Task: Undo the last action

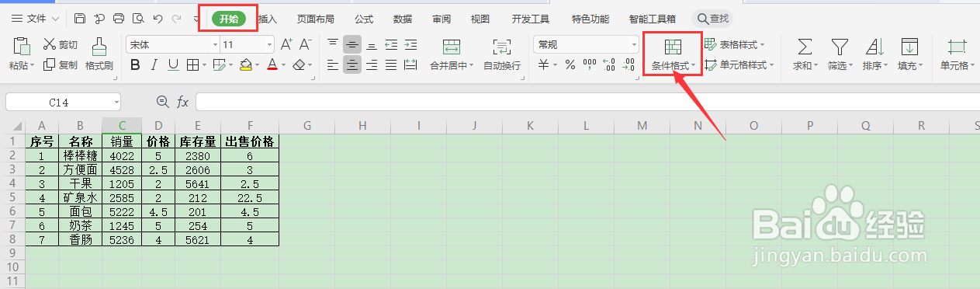Action: (x=158, y=18)
